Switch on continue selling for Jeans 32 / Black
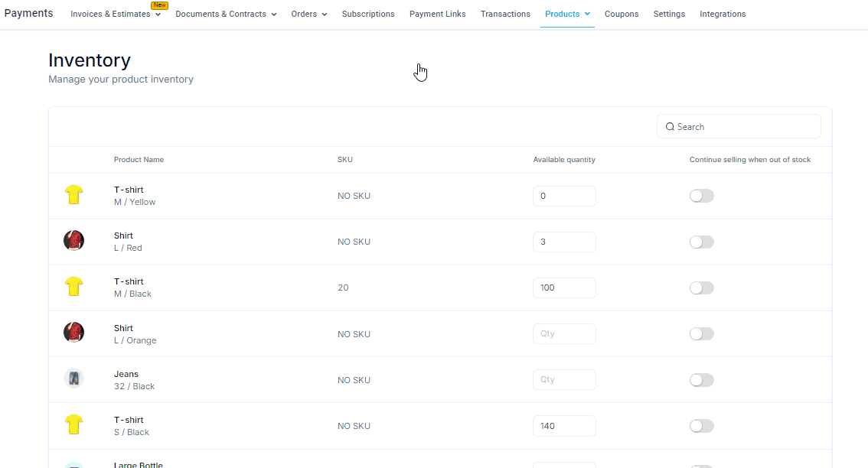The width and height of the screenshot is (868, 468). pyautogui.click(x=701, y=380)
